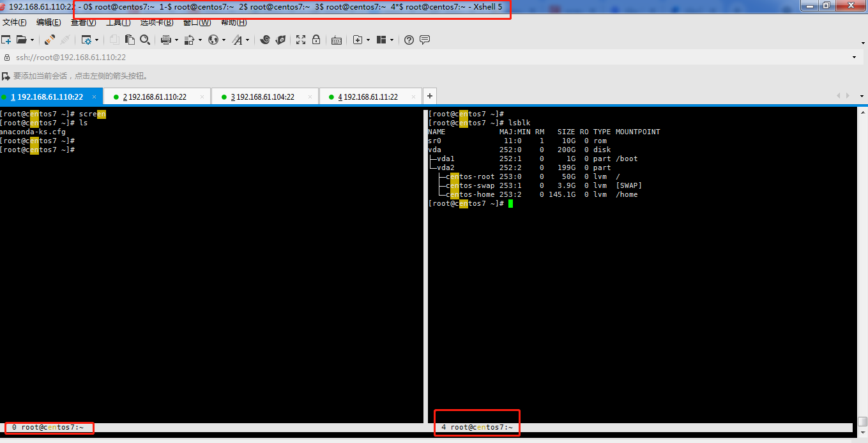Expand the font settings dropdown arrow
The width and height of the screenshot is (868, 443).
click(247, 40)
